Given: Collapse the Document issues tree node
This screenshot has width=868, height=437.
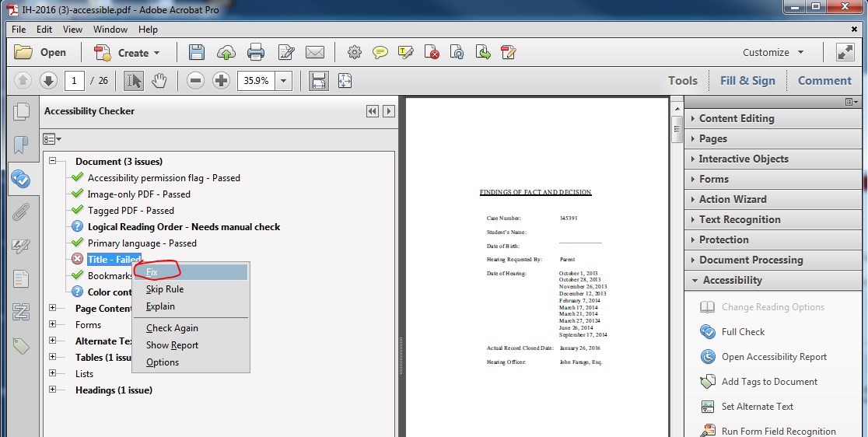Looking at the screenshot, I should pyautogui.click(x=54, y=162).
